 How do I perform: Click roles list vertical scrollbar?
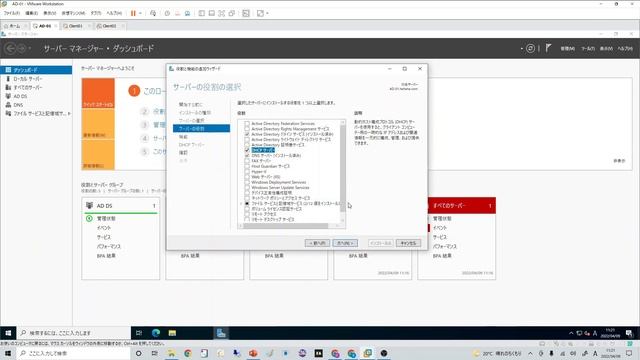tap(342, 168)
